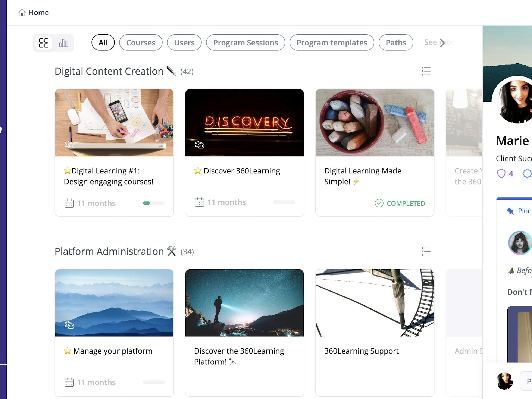Open list view for Digital Content Creation
This screenshot has height=399, width=532.
426,71
